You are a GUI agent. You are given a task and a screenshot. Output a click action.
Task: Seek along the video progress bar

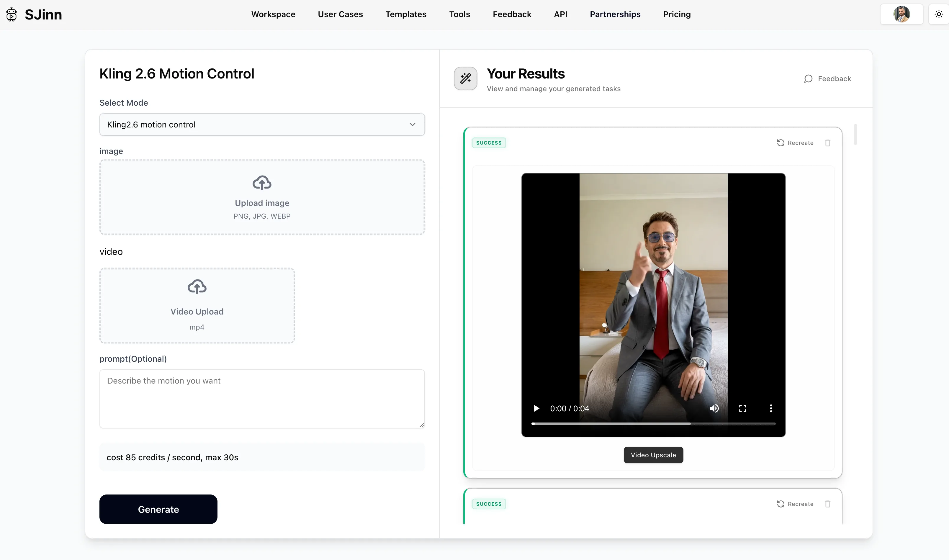tap(653, 424)
